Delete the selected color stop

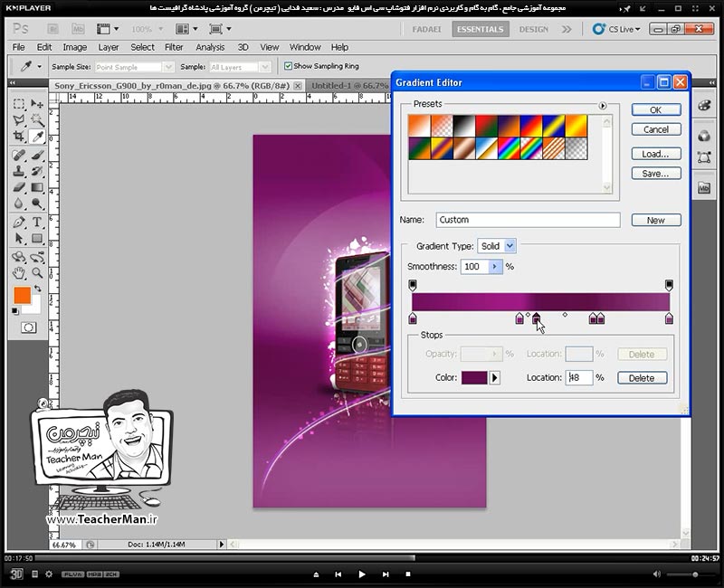click(x=643, y=378)
